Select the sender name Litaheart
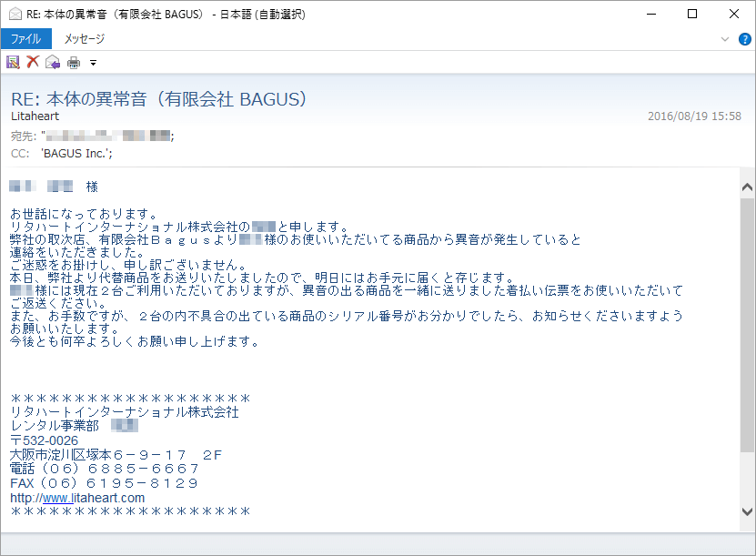The width and height of the screenshot is (756, 556). click(x=35, y=116)
